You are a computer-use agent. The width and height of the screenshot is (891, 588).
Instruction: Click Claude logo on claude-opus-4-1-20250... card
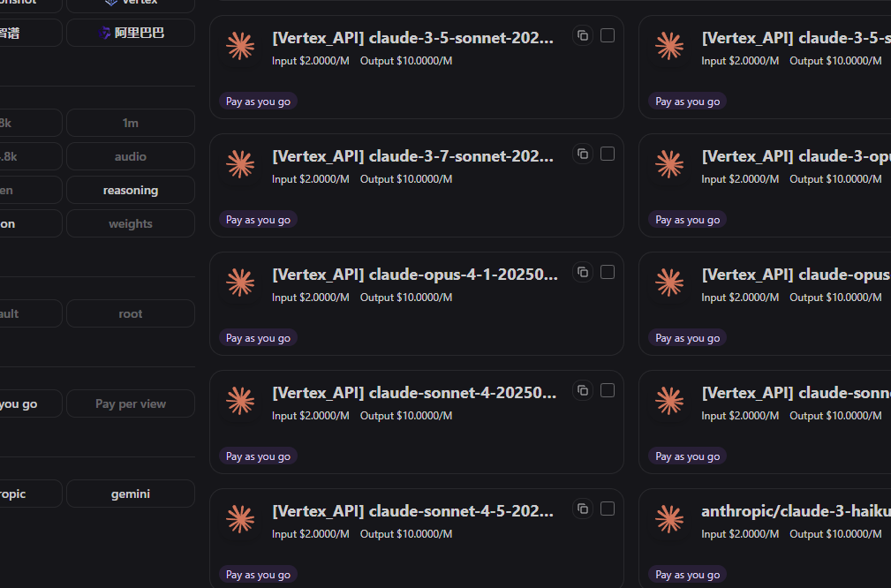click(x=240, y=283)
